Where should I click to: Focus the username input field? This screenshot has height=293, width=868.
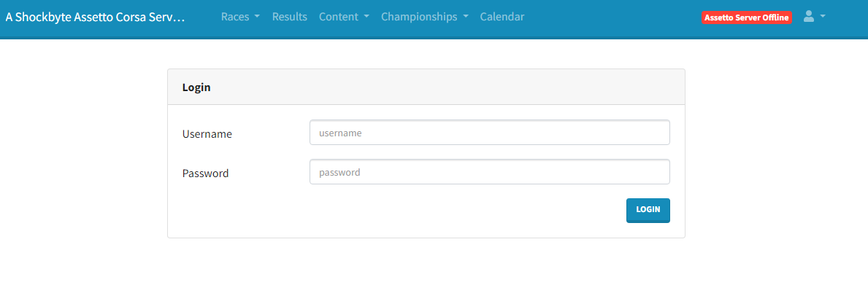click(489, 133)
